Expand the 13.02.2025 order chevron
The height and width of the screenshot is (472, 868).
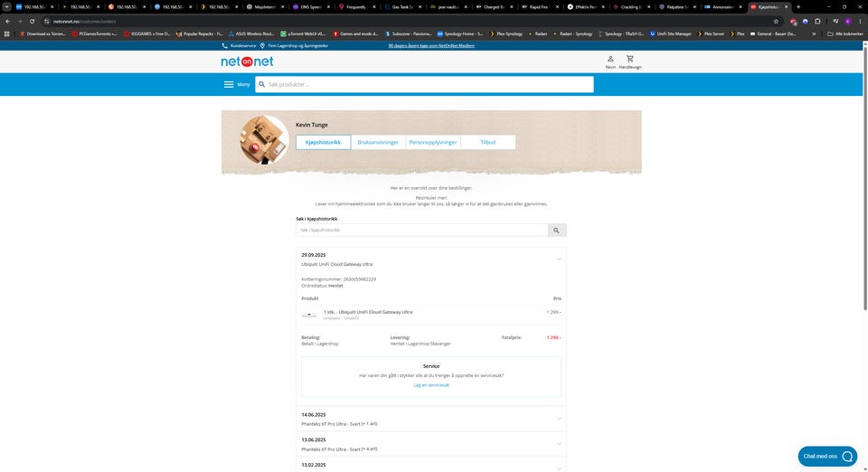pyautogui.click(x=559, y=468)
